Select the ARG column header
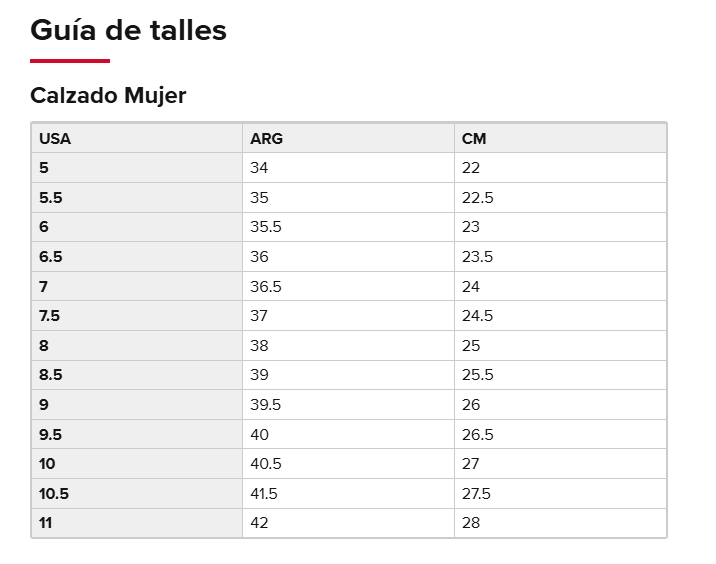 pyautogui.click(x=348, y=138)
